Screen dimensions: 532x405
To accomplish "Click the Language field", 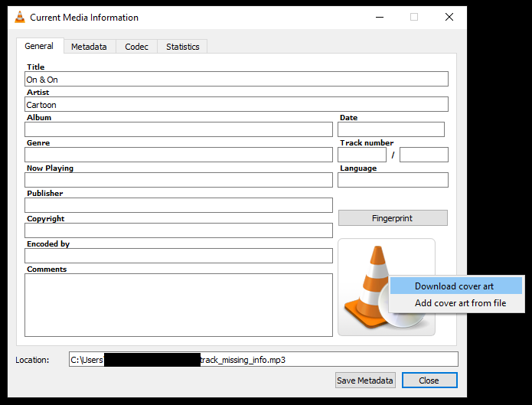I will click(393, 181).
